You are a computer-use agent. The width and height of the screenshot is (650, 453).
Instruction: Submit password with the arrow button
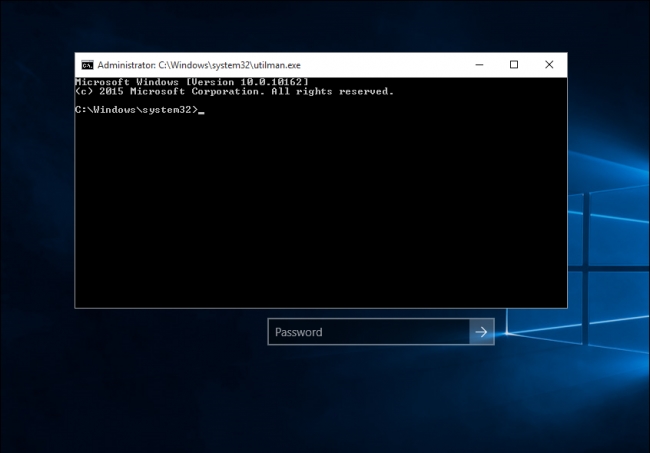(x=481, y=332)
